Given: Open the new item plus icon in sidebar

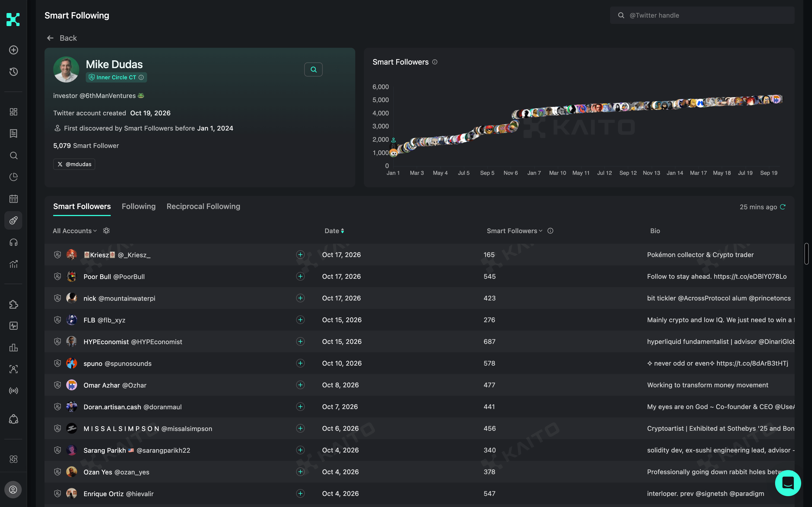Looking at the screenshot, I should pyautogui.click(x=13, y=50).
